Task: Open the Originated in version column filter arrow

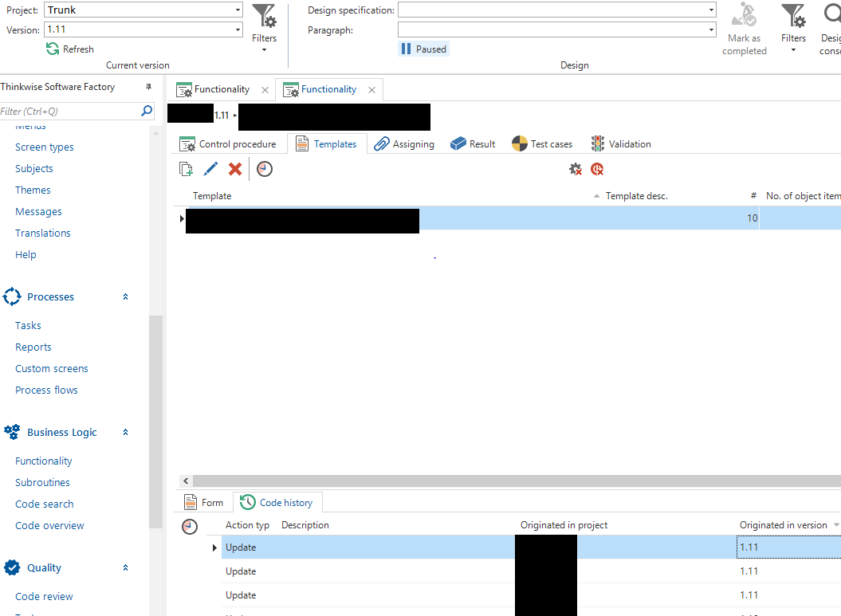Action: point(836,525)
